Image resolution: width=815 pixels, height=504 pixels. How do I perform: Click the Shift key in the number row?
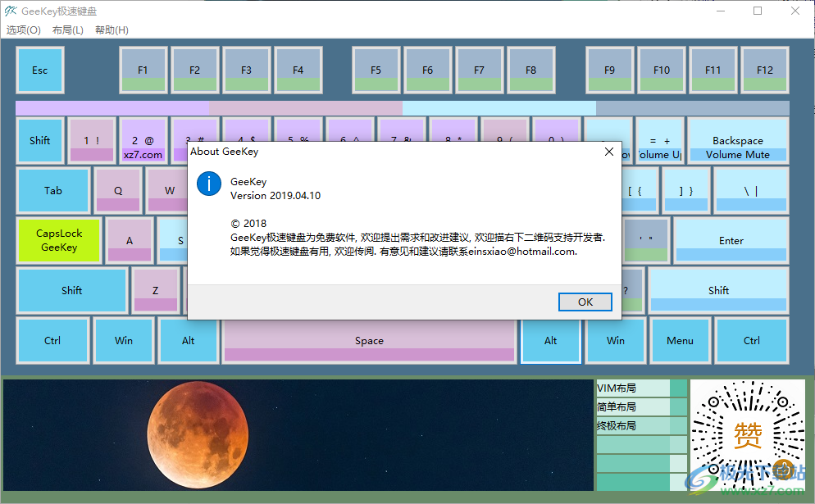pos(40,140)
